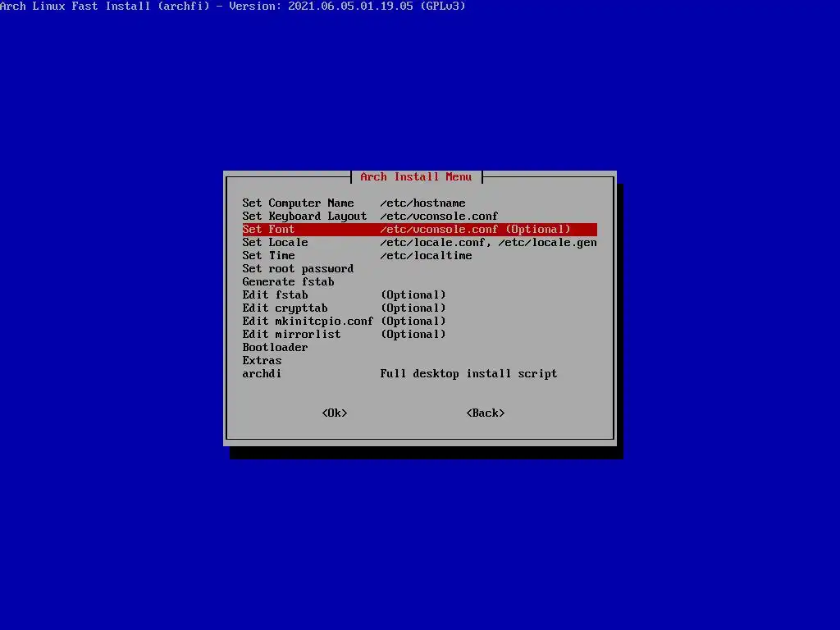
Task: Select Edit mirrorlist option
Action: coord(419,335)
